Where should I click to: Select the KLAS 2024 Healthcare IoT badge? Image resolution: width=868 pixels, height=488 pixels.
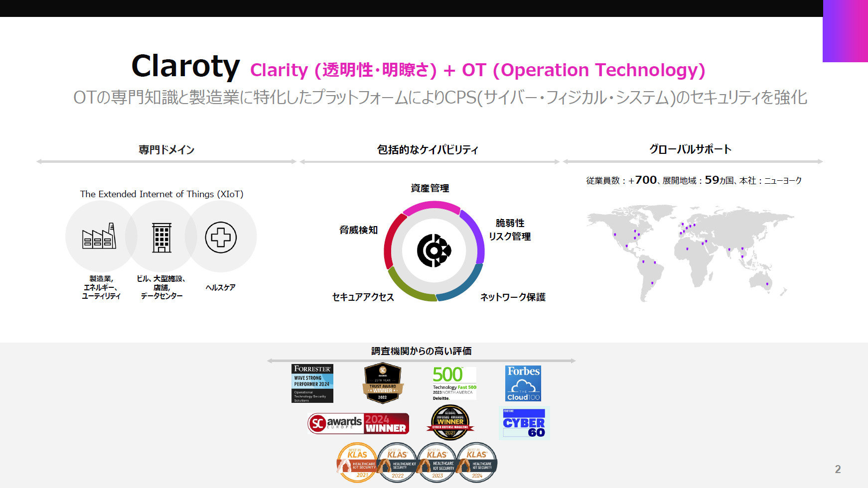coord(477,463)
